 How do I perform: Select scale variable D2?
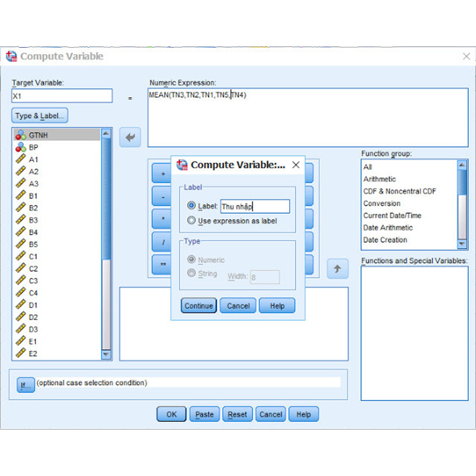click(x=57, y=318)
